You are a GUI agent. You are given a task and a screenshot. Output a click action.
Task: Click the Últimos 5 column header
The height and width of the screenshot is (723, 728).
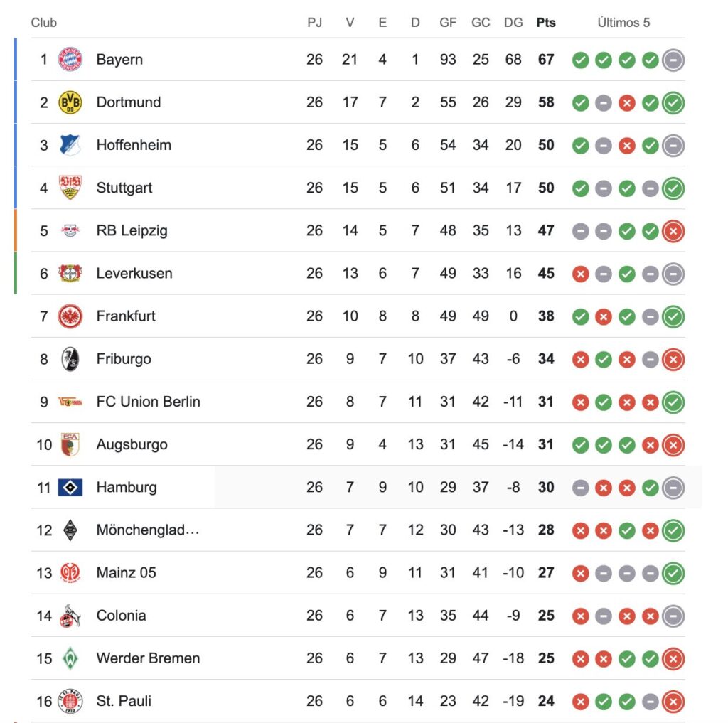point(623,23)
